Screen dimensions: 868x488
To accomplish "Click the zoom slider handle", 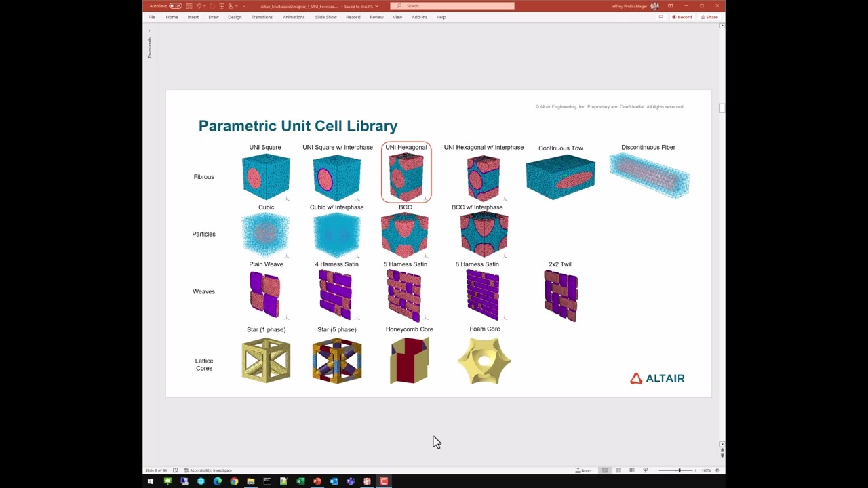I will tap(679, 470).
